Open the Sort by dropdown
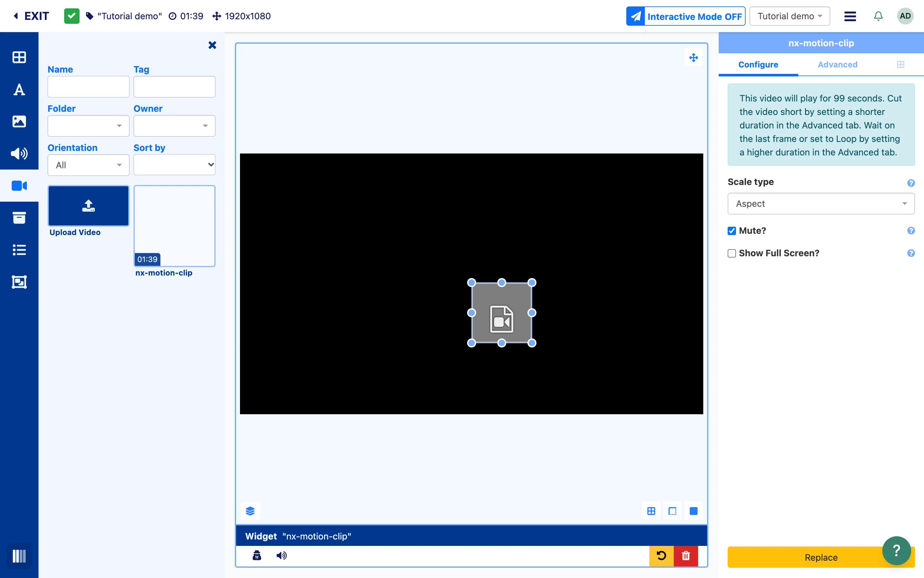 175,165
